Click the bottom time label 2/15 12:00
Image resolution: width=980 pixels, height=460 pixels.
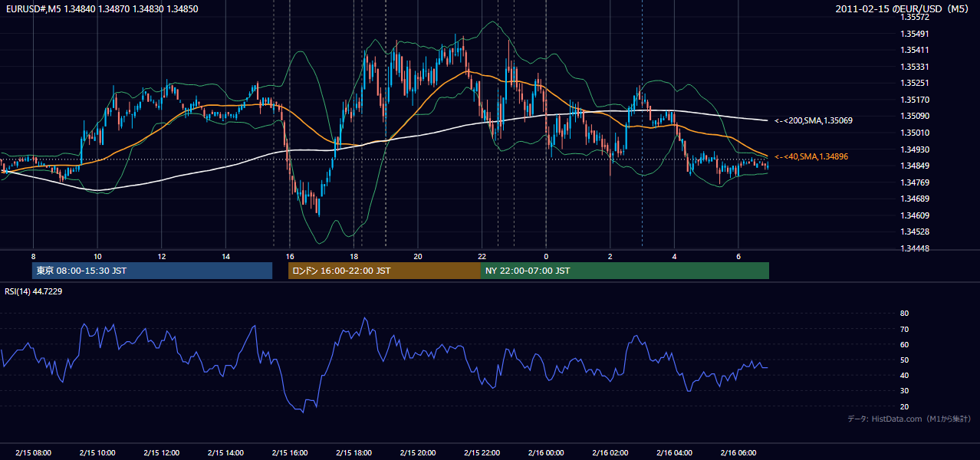click(161, 453)
